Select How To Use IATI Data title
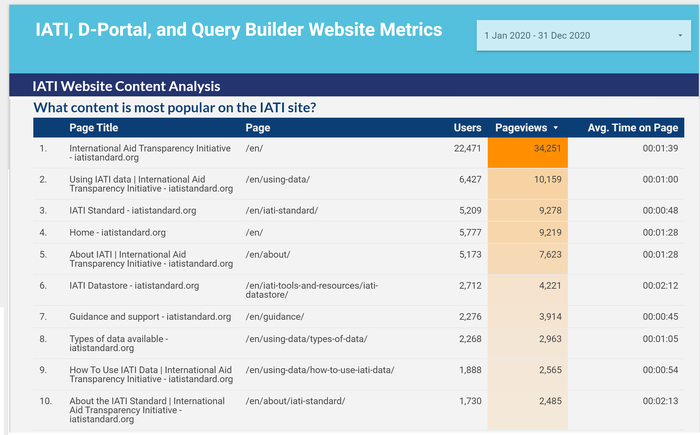Viewport: 700px width, 435px height. 151,374
